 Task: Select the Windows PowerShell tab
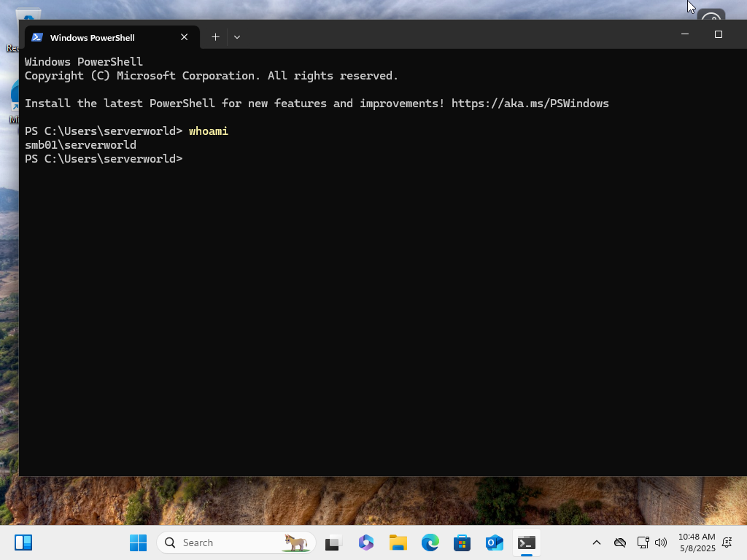pyautogui.click(x=112, y=37)
